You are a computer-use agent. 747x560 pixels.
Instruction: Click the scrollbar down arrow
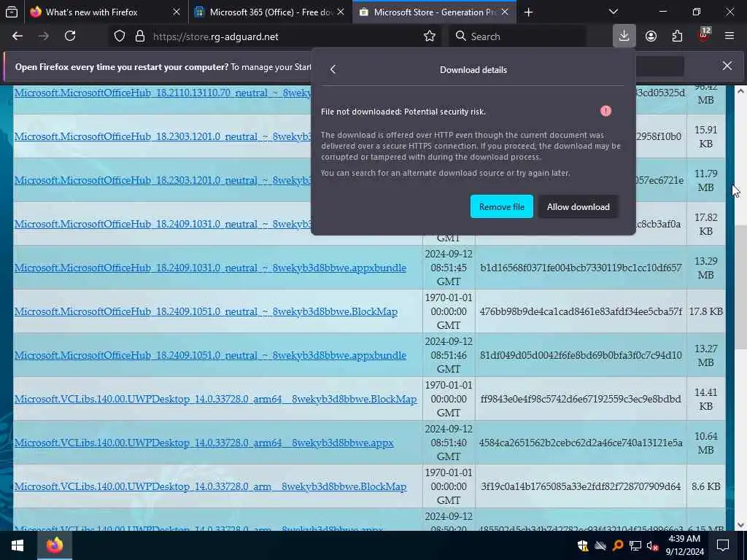740,525
